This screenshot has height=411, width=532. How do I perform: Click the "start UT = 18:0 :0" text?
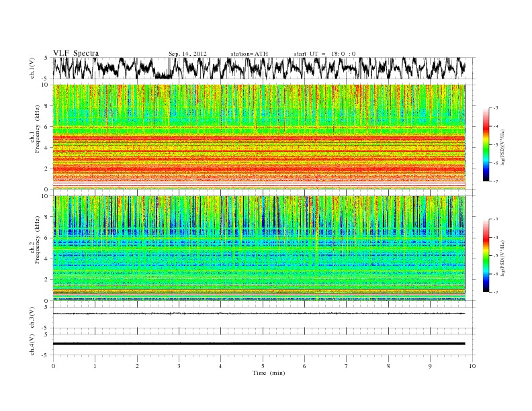point(324,54)
